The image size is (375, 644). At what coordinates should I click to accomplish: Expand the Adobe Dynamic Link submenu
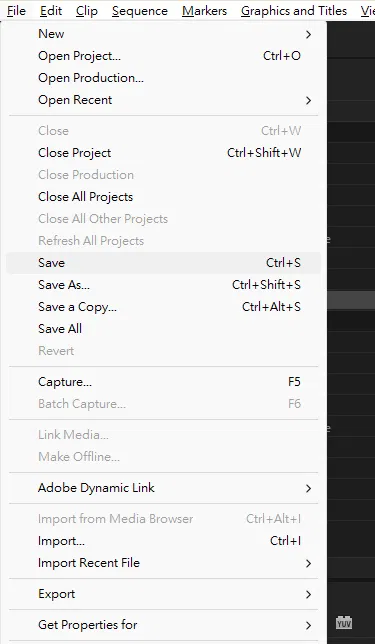(163, 488)
